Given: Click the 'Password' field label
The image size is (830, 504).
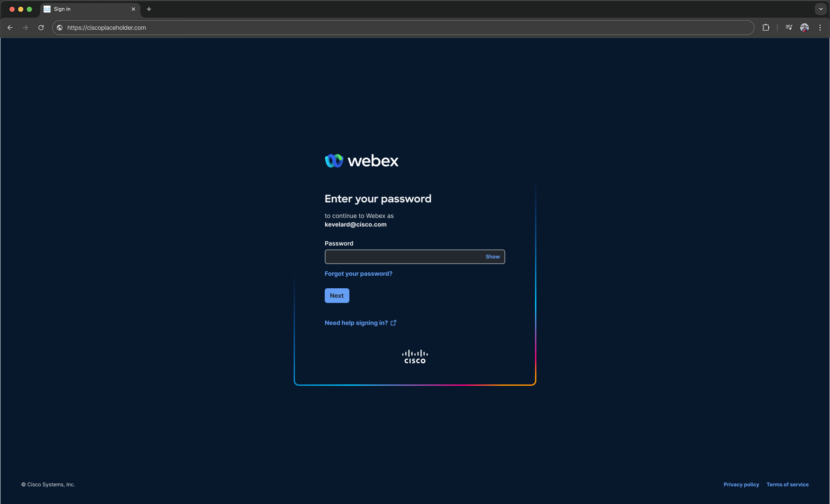Looking at the screenshot, I should click(339, 243).
